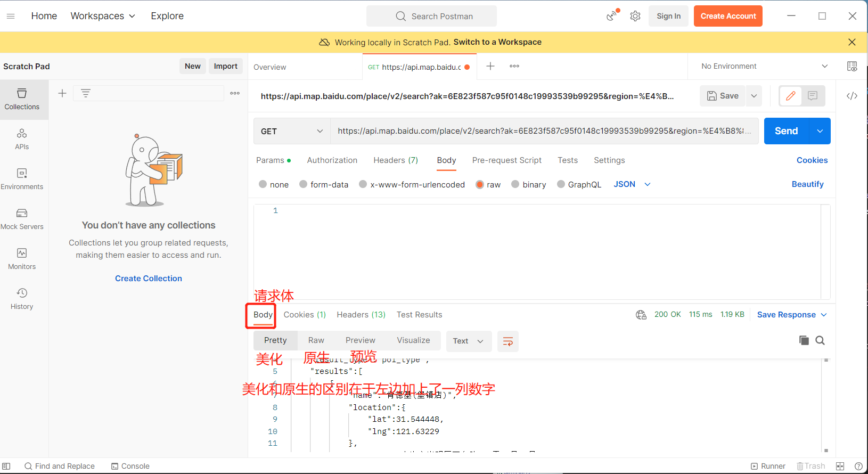The width and height of the screenshot is (868, 474).
Task: Dismiss the Scratch Pad banner
Action: click(852, 42)
